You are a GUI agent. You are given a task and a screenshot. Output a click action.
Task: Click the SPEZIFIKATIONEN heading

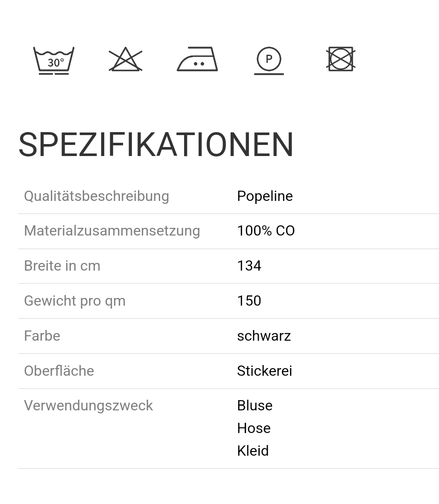[x=156, y=144]
